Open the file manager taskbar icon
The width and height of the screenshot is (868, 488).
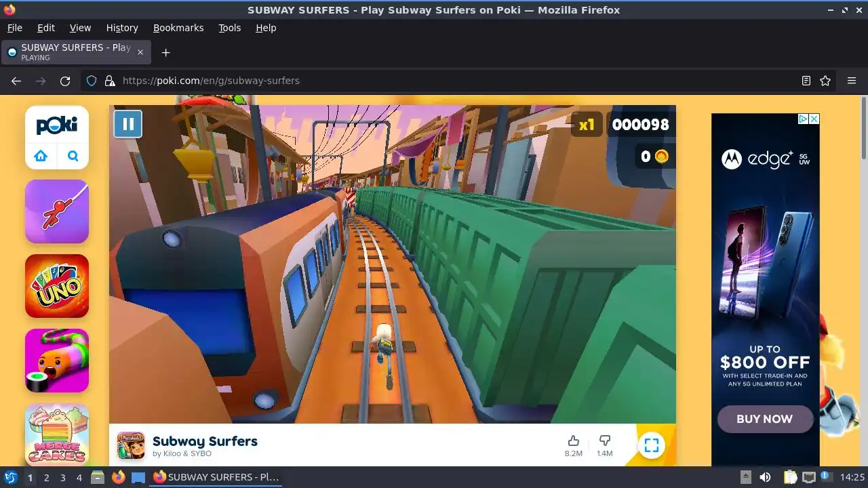tap(98, 477)
